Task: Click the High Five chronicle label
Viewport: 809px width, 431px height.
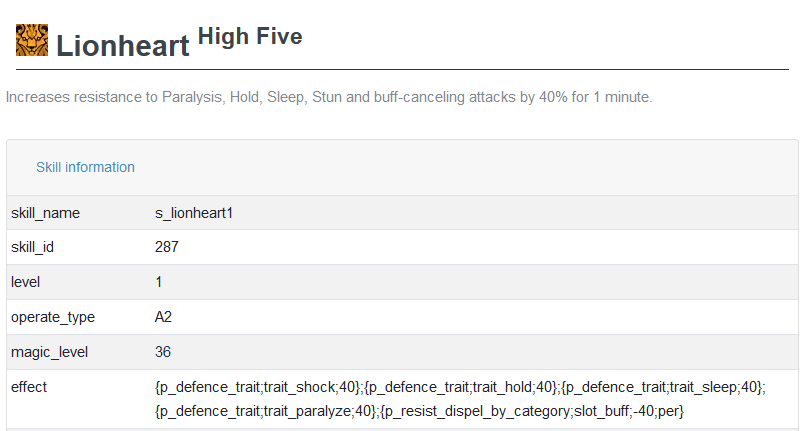Action: [x=250, y=37]
